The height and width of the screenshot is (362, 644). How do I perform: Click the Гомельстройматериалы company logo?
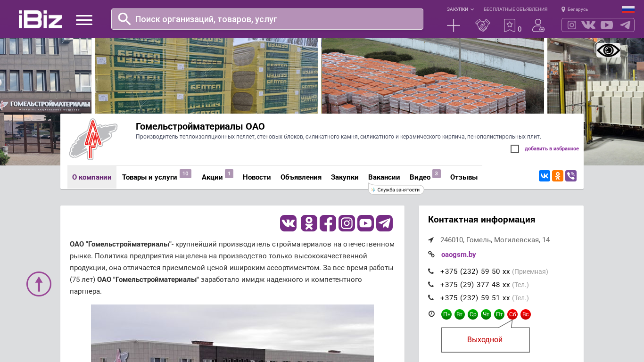93,139
